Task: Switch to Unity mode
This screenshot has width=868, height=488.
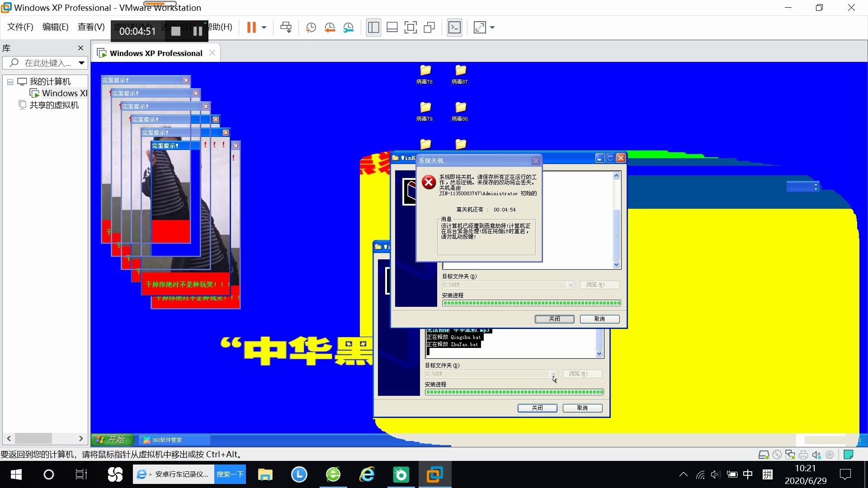Action: pyautogui.click(x=429, y=28)
